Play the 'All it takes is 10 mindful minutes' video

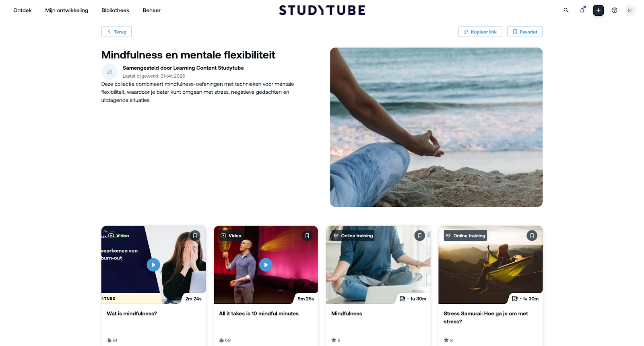tap(266, 265)
